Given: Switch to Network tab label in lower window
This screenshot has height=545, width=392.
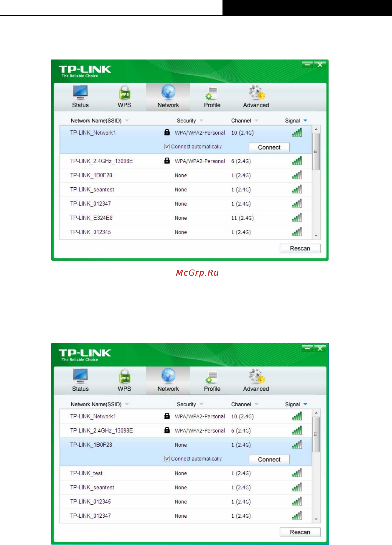Looking at the screenshot, I should 168,388.
